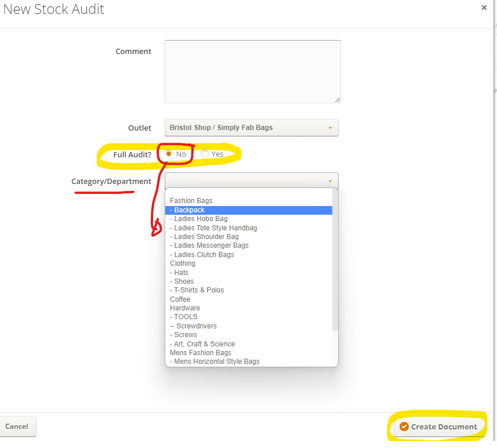Viewport: 497px width, 448px height.
Task: Select Ladies Tote Style Handbag category
Action: 248,228
